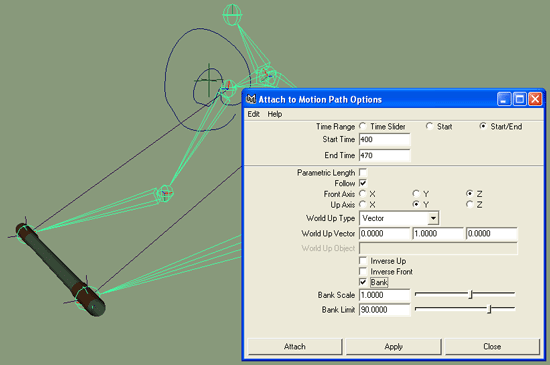This screenshot has height=365, width=550.
Task: Click the Apply button
Action: click(393, 346)
